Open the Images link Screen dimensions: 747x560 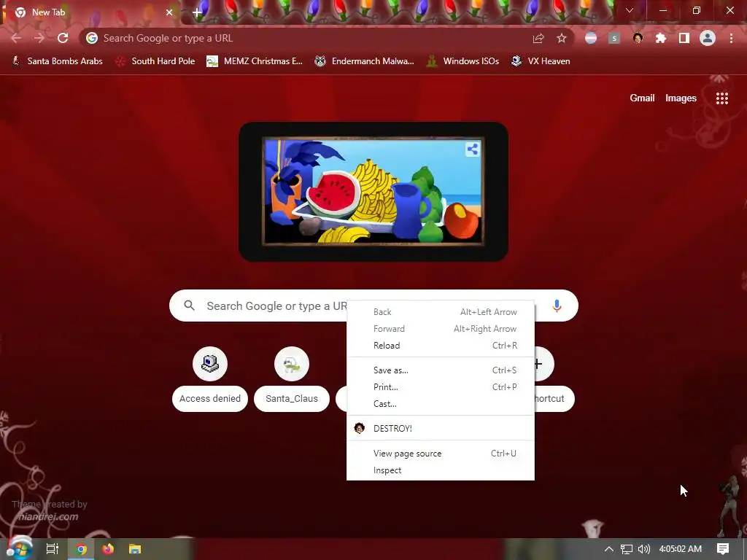[681, 98]
